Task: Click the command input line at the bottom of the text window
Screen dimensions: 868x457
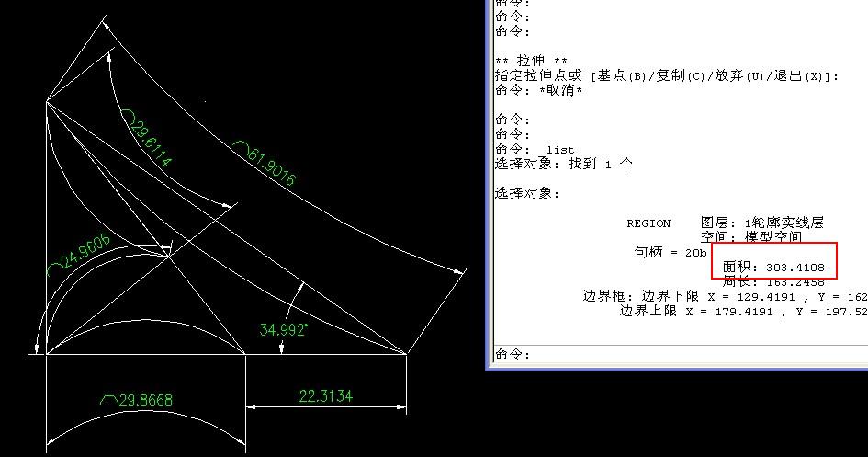Action: click(x=681, y=354)
